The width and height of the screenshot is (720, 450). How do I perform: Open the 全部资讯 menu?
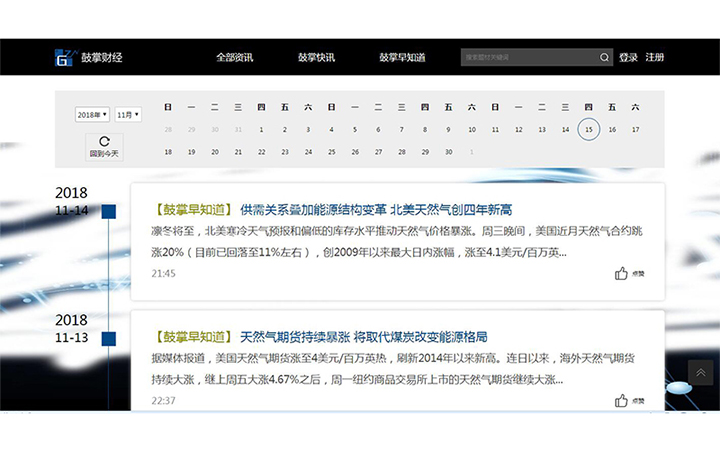(235, 57)
